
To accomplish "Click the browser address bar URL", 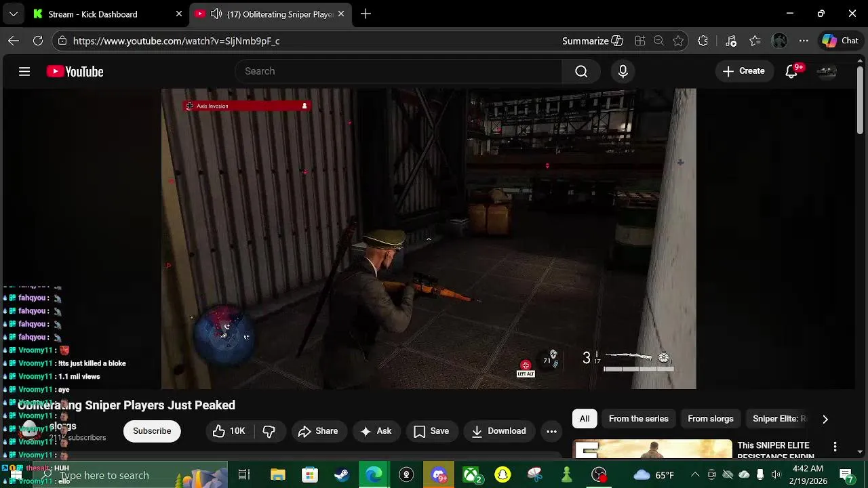I will [176, 41].
